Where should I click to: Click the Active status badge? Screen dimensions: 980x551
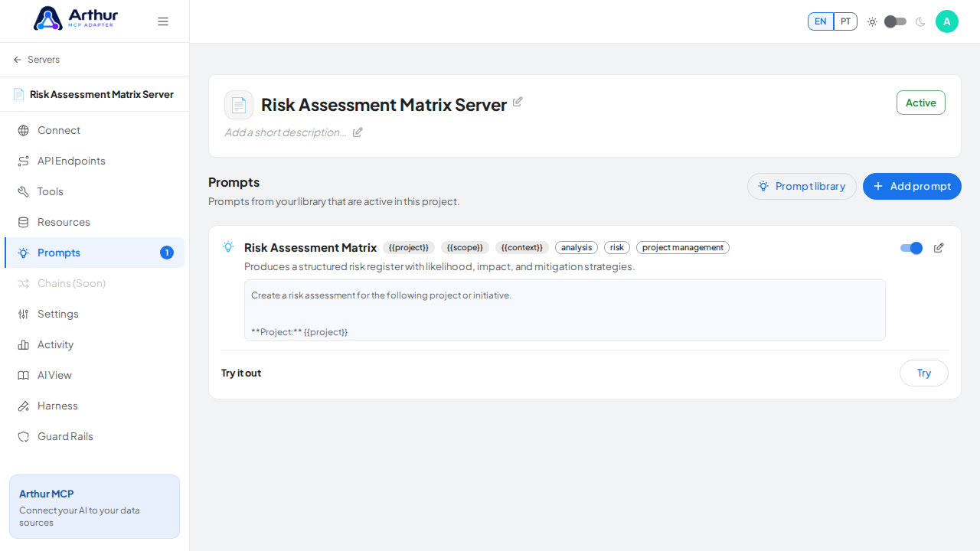click(x=921, y=103)
